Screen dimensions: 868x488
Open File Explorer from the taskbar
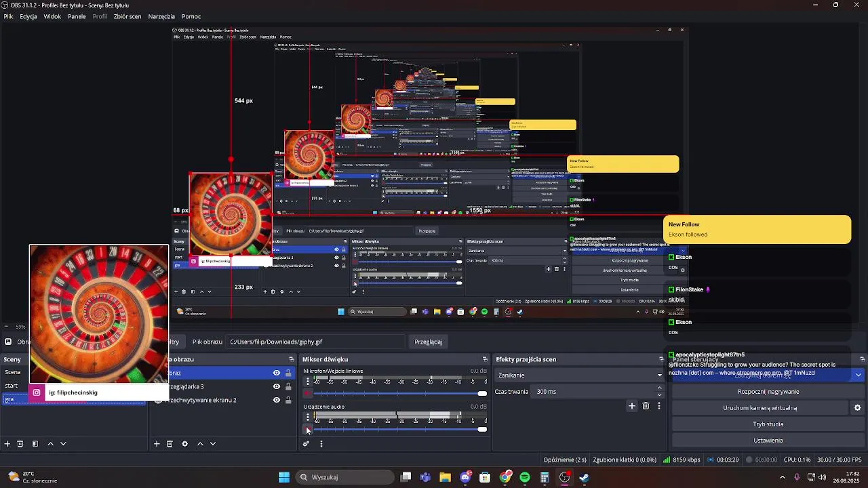point(445,477)
